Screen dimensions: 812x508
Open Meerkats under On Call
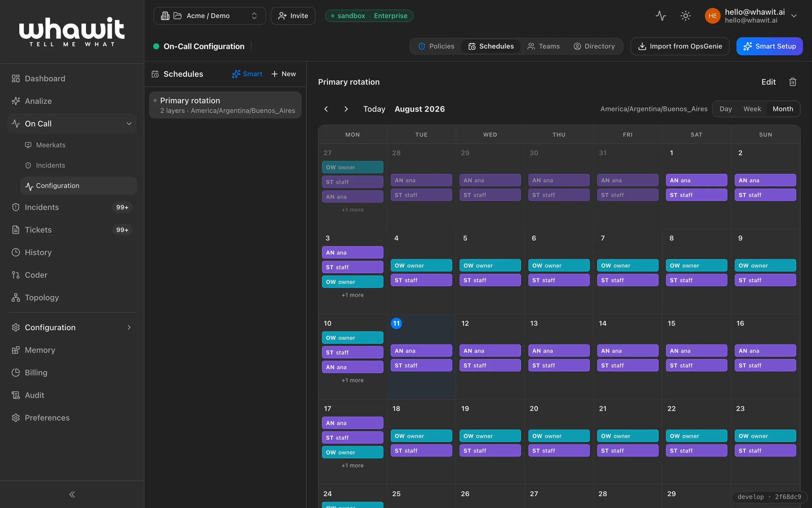pyautogui.click(x=78, y=145)
